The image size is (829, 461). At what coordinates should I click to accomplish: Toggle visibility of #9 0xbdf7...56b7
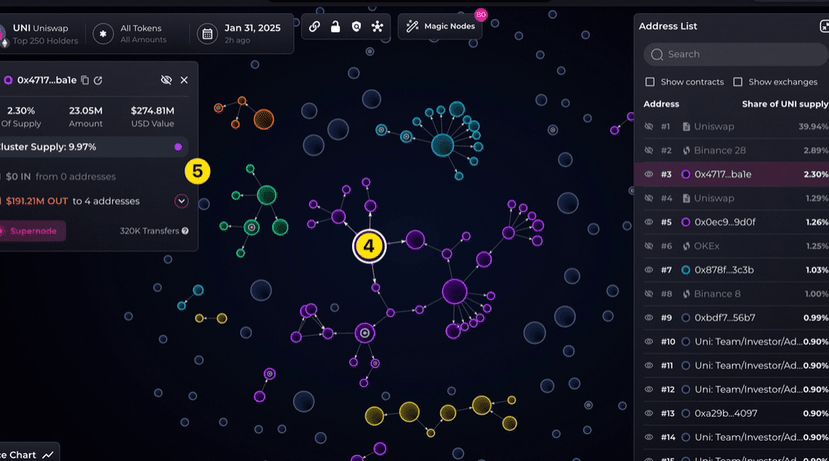pyautogui.click(x=649, y=318)
